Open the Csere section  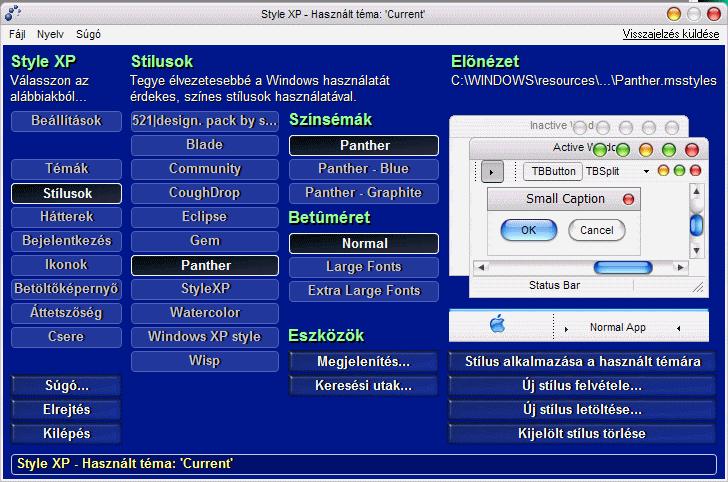[x=66, y=337]
